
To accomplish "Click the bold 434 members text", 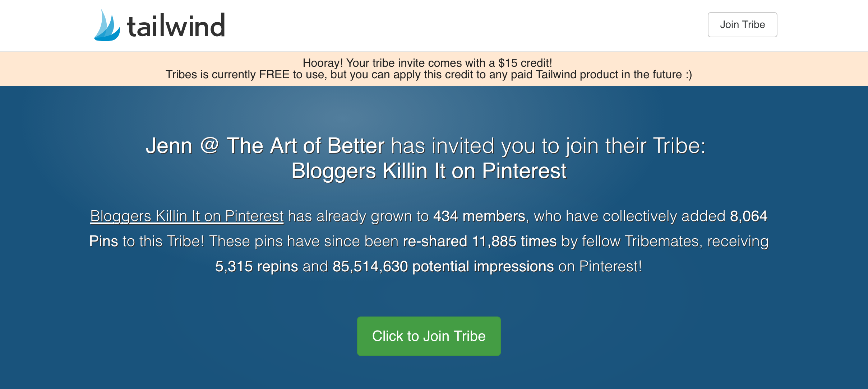I will coord(479,216).
